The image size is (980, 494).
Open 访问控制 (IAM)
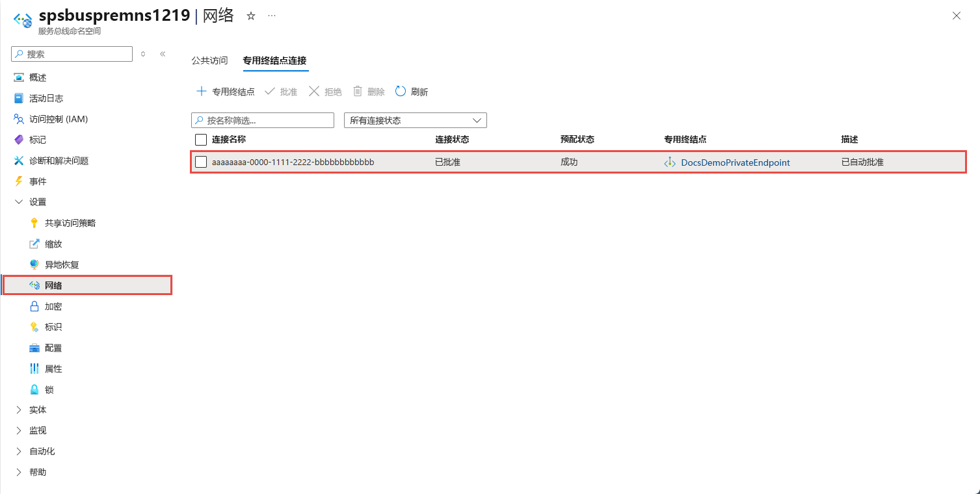[x=59, y=119]
